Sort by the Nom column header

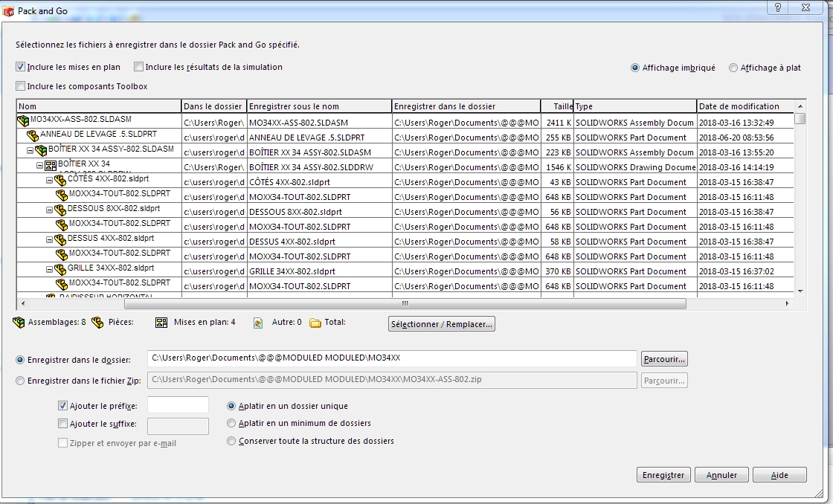[x=99, y=106]
